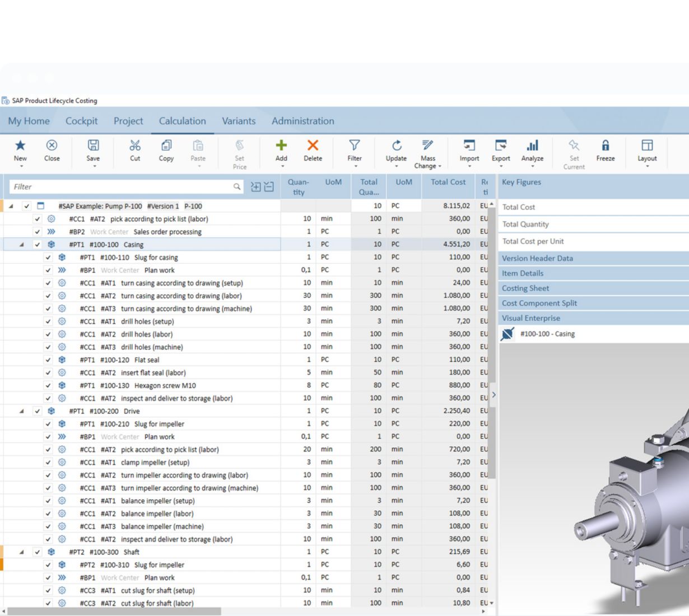
Task: Collapse the #100-200 Drive tree node
Action: point(22,411)
